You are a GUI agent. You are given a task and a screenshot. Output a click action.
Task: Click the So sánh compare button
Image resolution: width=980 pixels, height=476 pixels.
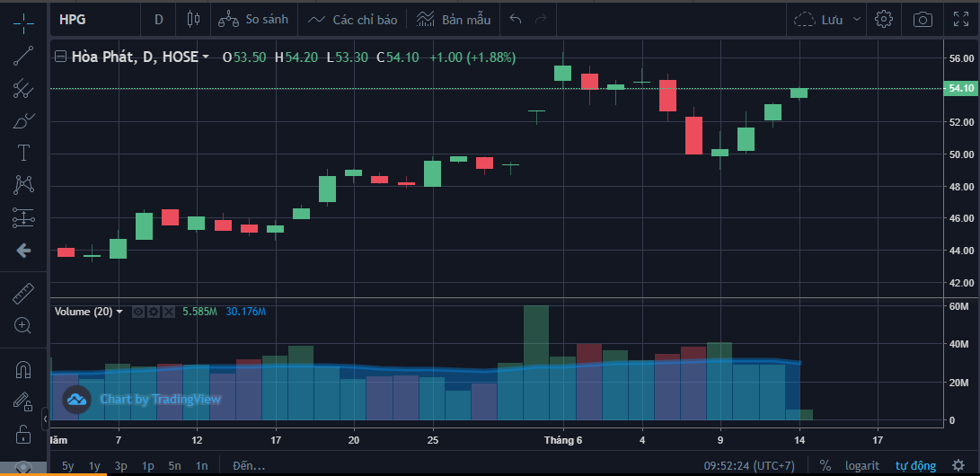pos(253,19)
